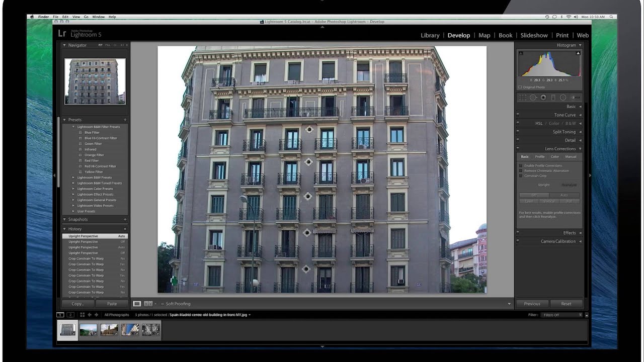Apply Vertical upright correction
The image size is (644, 362).
point(549,201)
